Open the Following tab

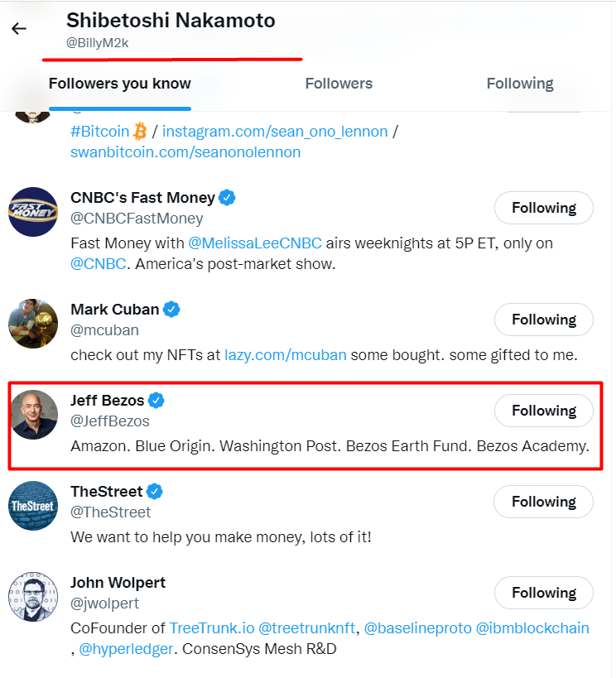520,84
